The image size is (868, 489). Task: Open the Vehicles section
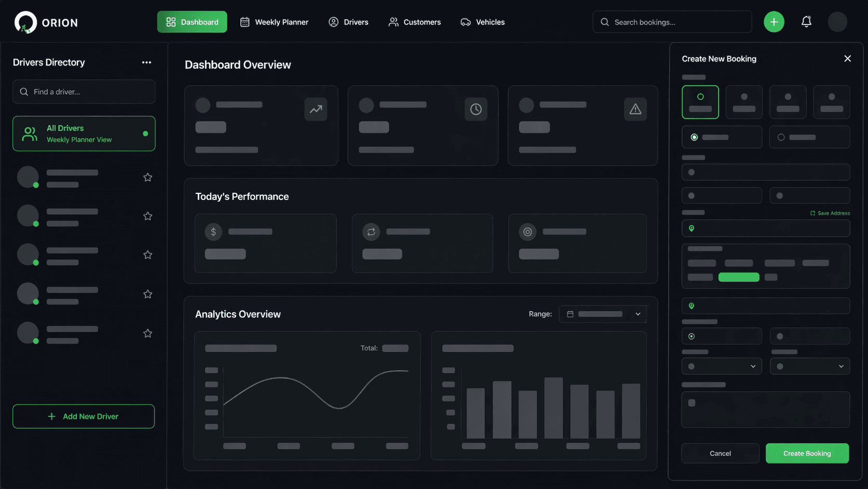click(x=483, y=22)
